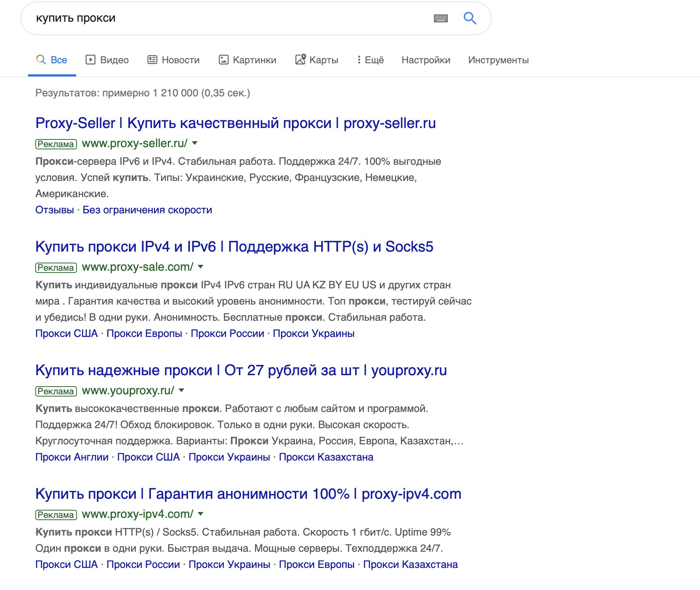Viewport: 700px width, 590px height.
Task: Expand dropdown arrow next to www.proxy-ipv4.com/
Action: (201, 514)
